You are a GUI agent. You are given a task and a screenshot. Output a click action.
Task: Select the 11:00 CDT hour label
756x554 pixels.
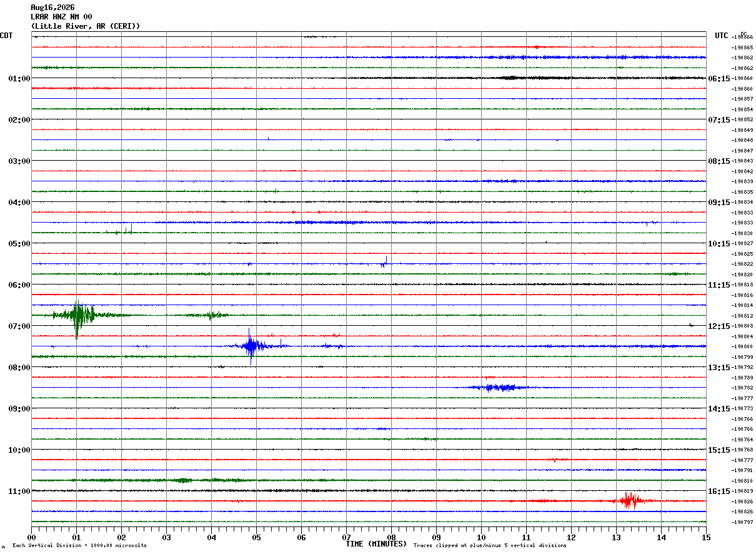(x=19, y=491)
